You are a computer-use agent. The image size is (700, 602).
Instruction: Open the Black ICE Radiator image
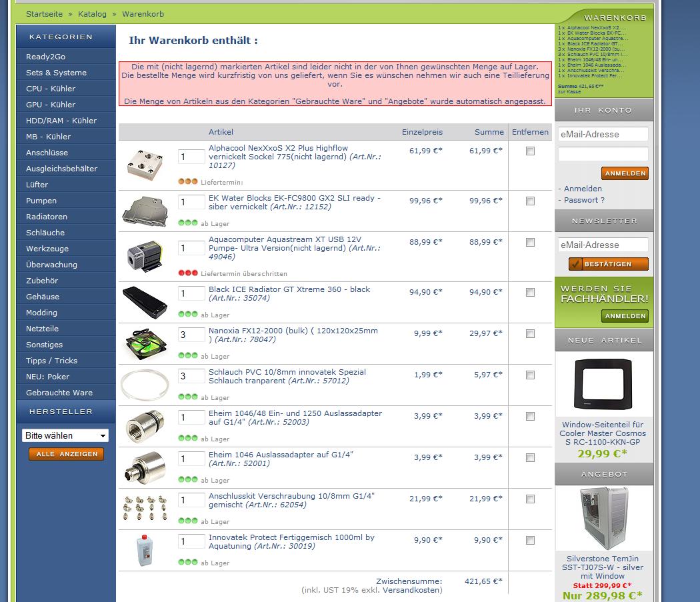145,303
